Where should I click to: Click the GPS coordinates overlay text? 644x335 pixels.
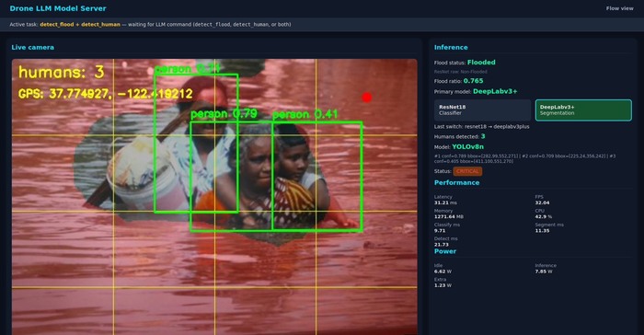pos(106,94)
